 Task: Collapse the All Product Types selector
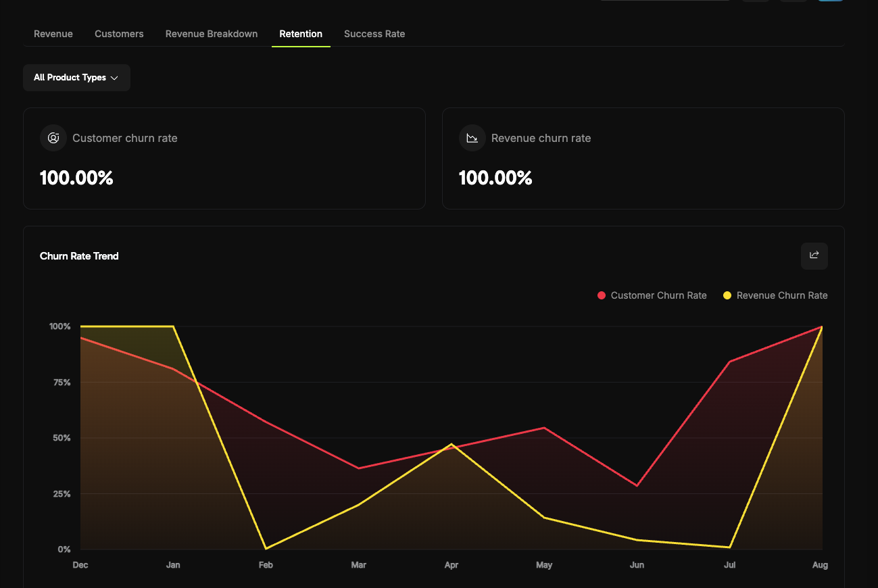pyautogui.click(x=76, y=77)
